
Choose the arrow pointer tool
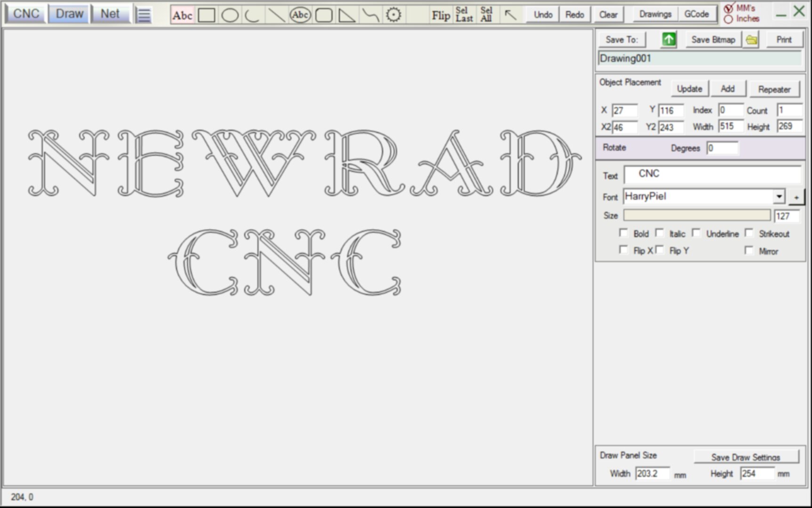click(510, 15)
